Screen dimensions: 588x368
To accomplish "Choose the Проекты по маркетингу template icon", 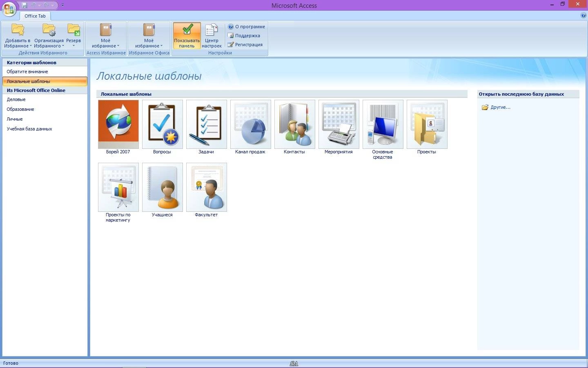I will click(x=118, y=187).
